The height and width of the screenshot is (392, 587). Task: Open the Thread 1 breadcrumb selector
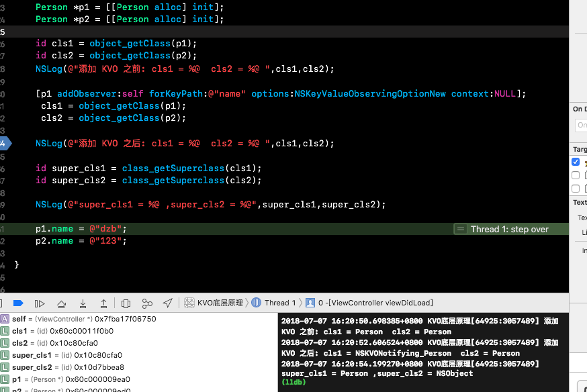273,303
